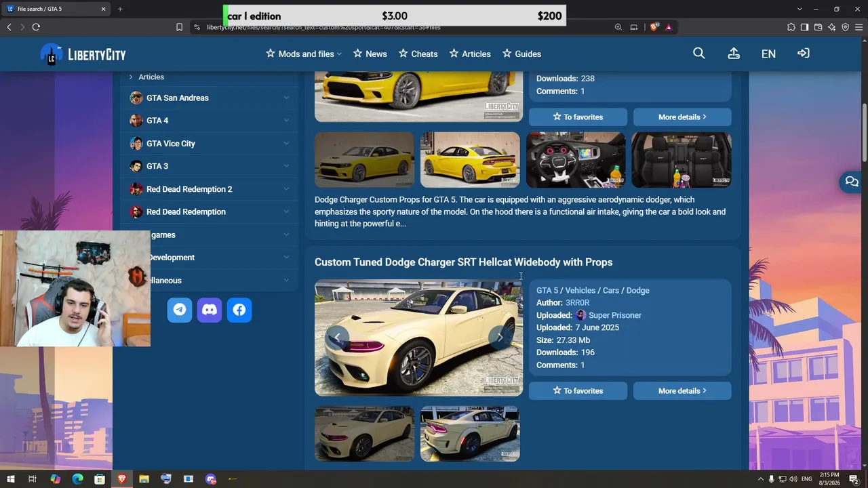Open the Articles item in top navigation
This screenshot has height=488, width=868.
point(470,54)
